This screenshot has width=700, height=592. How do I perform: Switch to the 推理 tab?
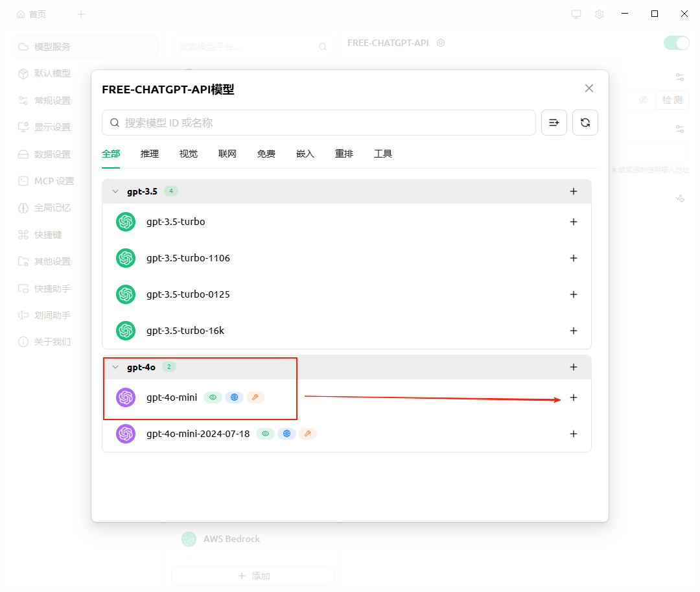[x=150, y=154]
